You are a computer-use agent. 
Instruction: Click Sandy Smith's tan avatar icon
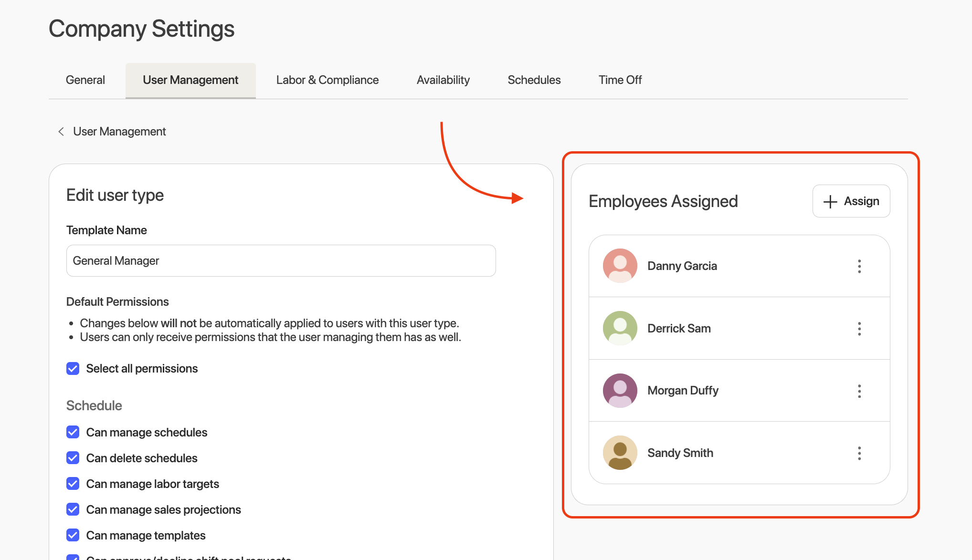[x=620, y=453]
